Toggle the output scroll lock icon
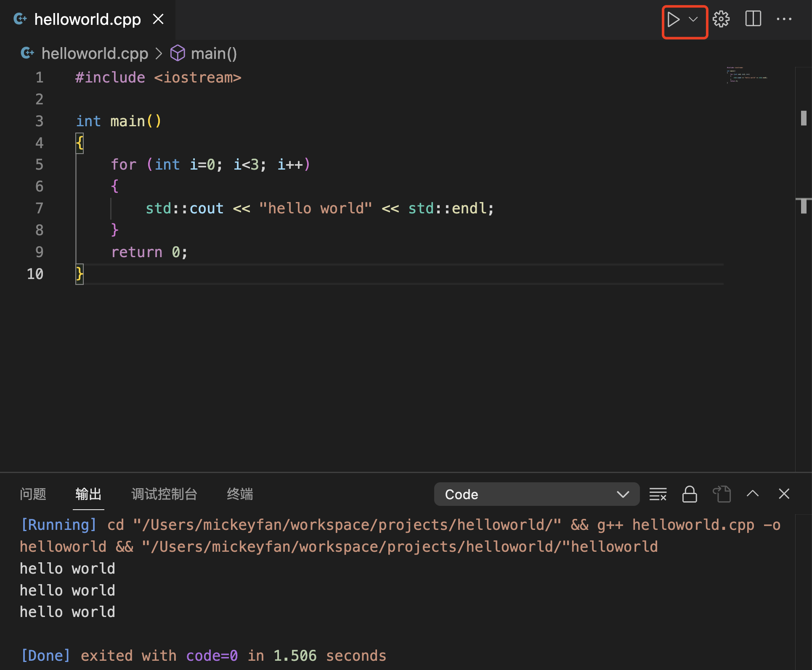812x670 pixels. (x=690, y=494)
